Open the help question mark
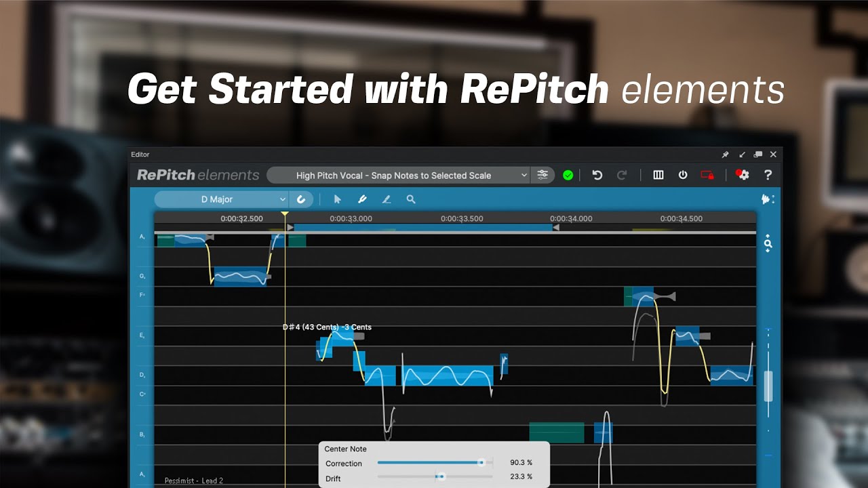This screenshot has height=488, width=868. (768, 175)
